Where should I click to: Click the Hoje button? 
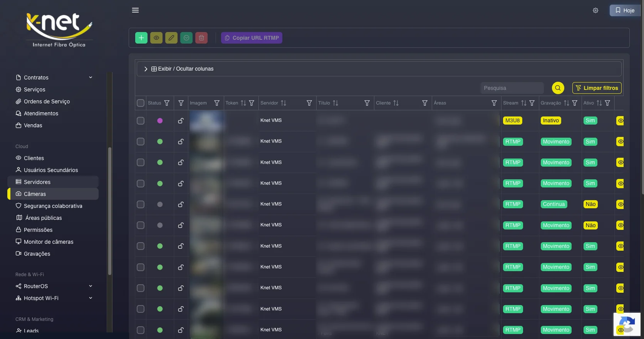point(625,10)
